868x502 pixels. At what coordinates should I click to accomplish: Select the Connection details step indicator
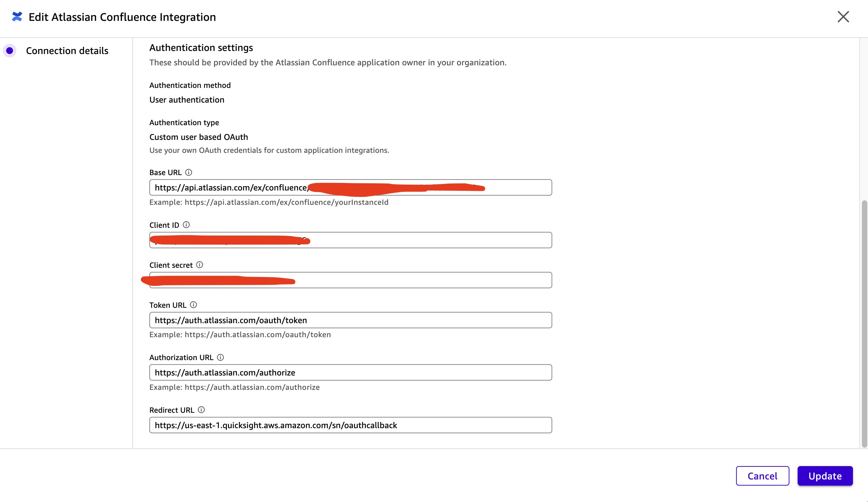[10, 51]
